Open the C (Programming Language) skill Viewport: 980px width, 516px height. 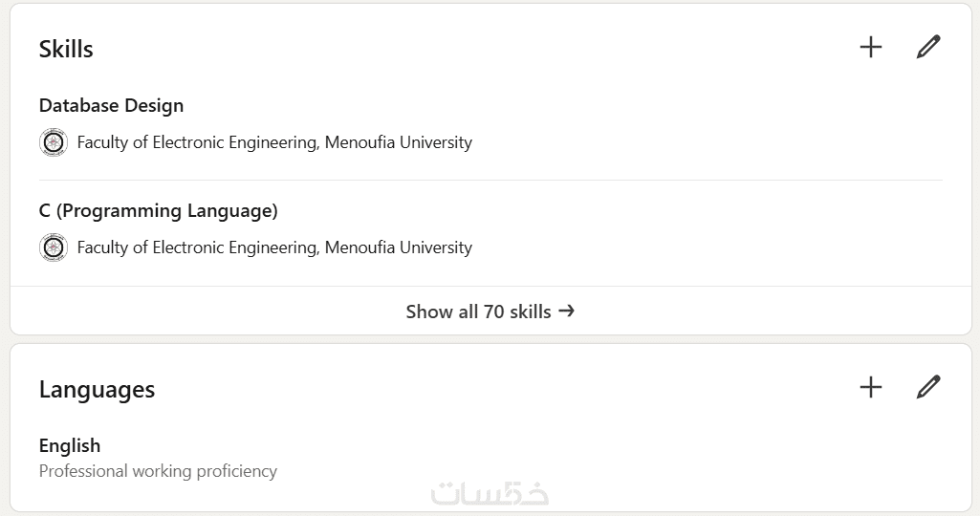[x=158, y=210]
